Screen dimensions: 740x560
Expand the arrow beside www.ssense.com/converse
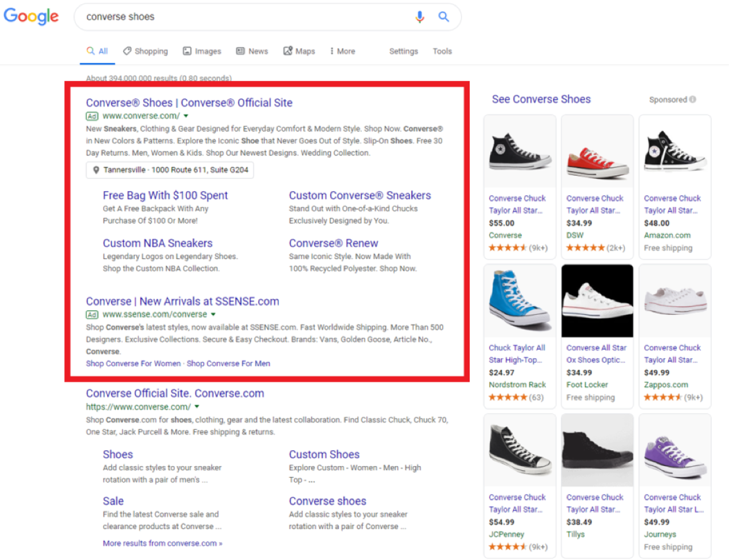pyautogui.click(x=213, y=314)
